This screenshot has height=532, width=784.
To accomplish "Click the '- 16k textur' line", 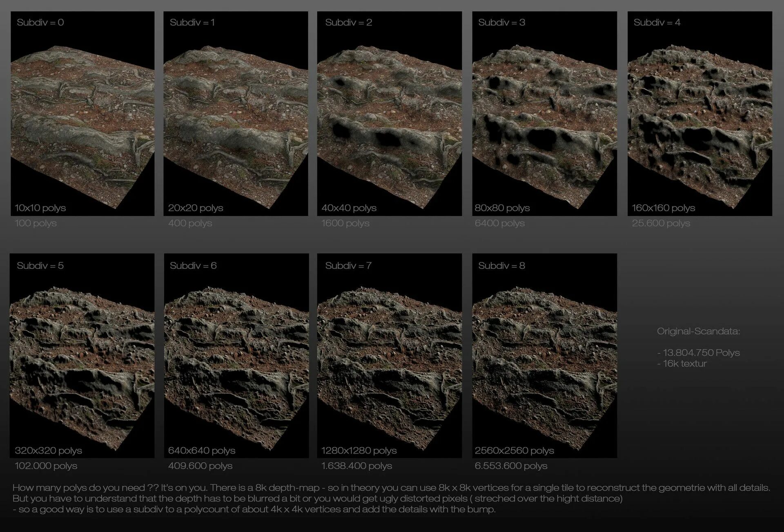I will click(682, 364).
